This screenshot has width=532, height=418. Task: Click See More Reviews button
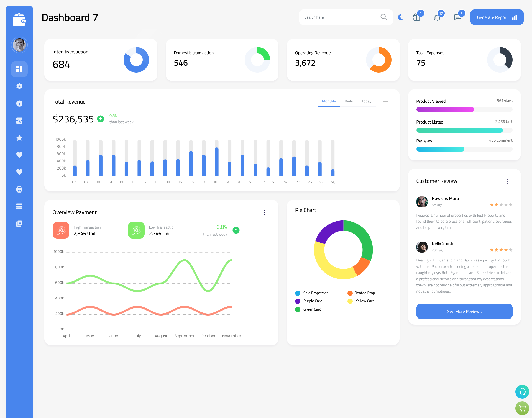coord(464,311)
